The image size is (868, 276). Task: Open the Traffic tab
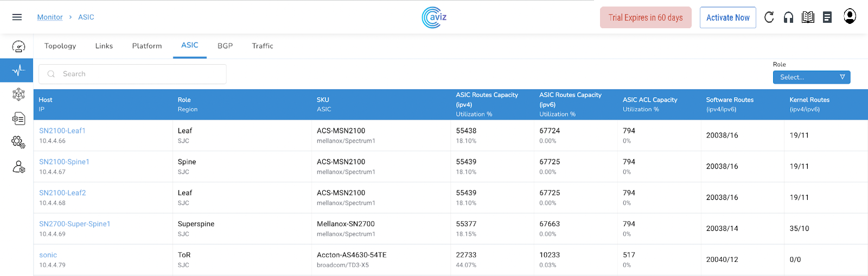(x=263, y=46)
